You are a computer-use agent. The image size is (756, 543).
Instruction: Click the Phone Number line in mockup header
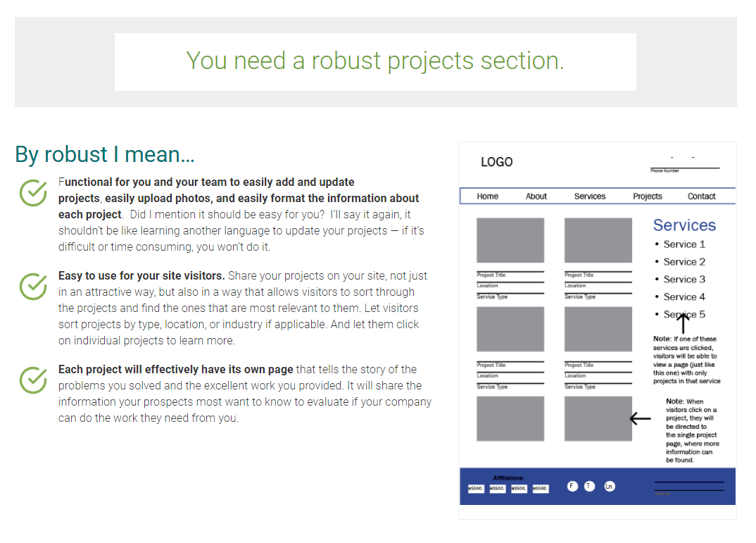tap(683, 169)
